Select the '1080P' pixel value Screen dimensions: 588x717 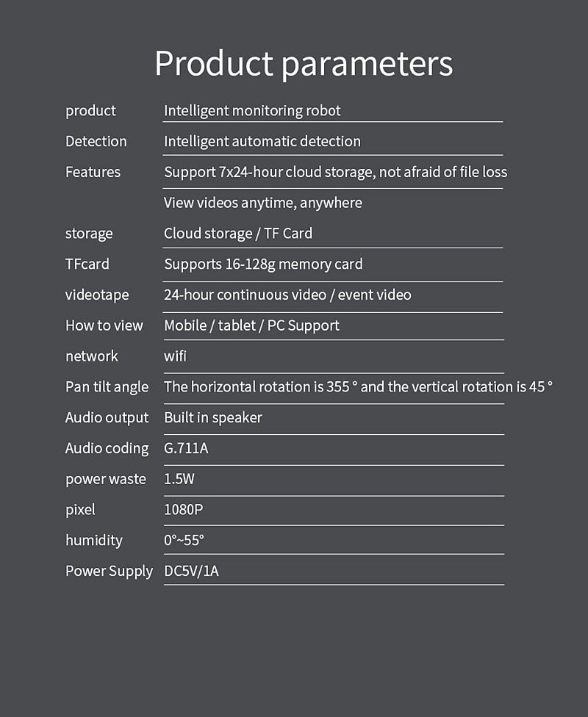pos(183,509)
